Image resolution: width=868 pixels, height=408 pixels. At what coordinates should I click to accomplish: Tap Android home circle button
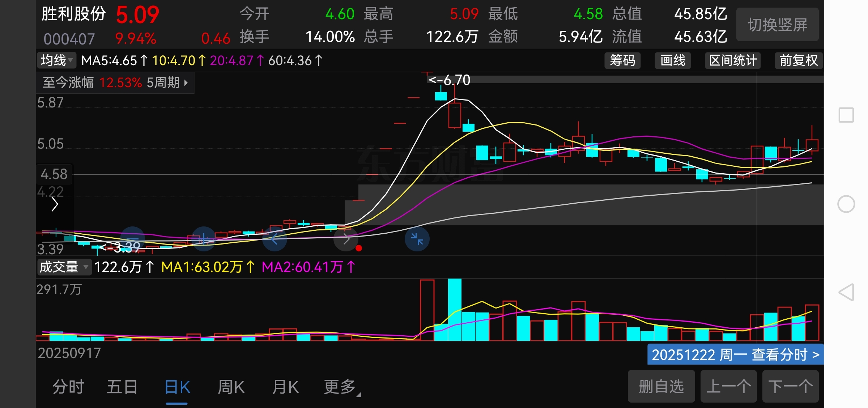[846, 204]
